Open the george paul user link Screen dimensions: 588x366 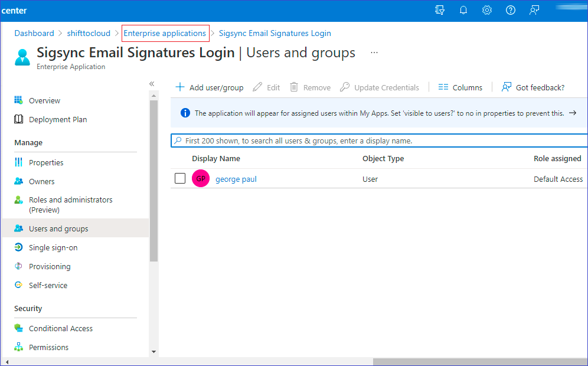(x=236, y=179)
